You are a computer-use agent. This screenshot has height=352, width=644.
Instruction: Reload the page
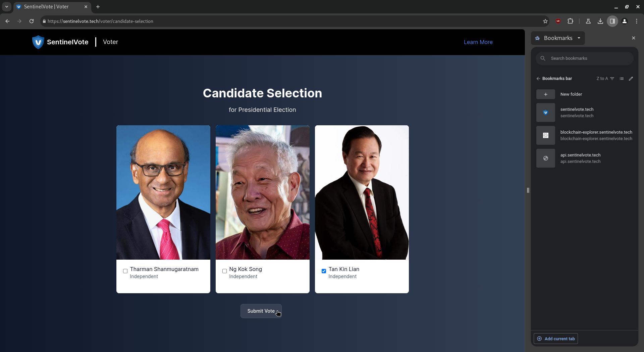point(32,21)
